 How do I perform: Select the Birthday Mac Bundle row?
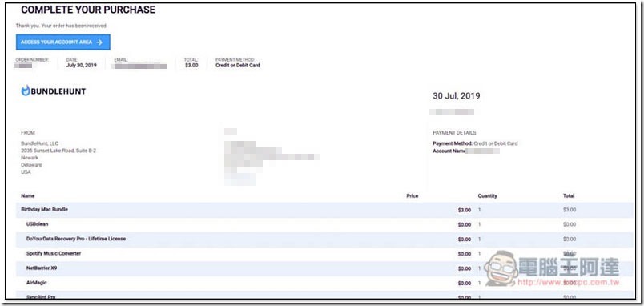324,210
